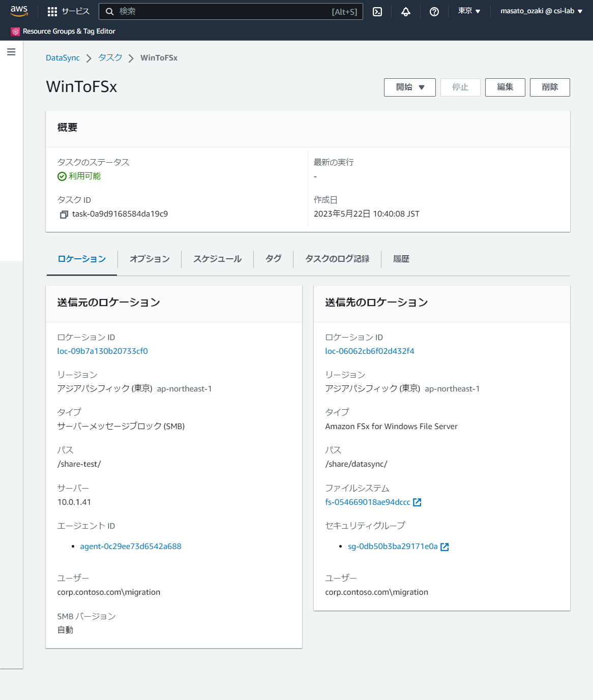Click the server address 10.0.1.41
Image resolution: width=593 pixels, height=700 pixels.
(x=74, y=502)
